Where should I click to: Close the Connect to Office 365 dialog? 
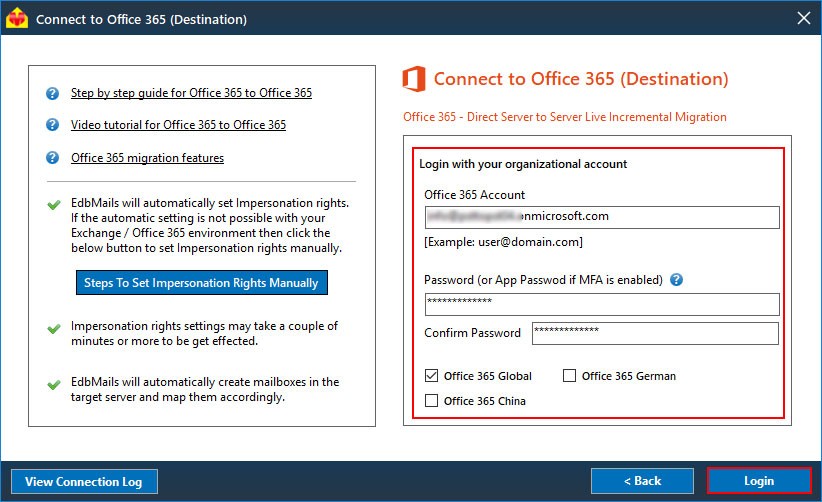coord(804,18)
